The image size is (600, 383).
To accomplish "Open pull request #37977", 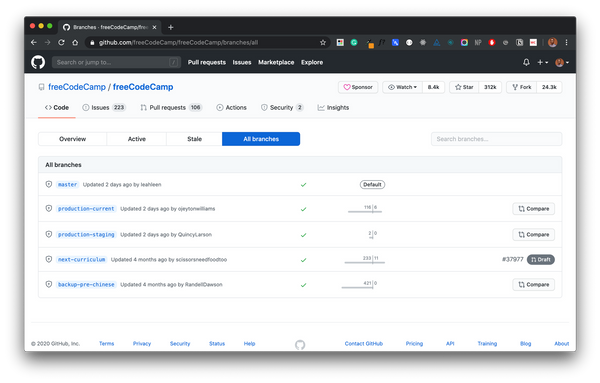I will (512, 259).
